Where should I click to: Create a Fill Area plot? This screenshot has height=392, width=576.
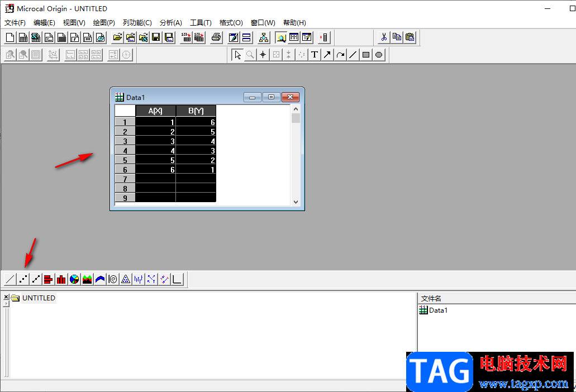100,280
